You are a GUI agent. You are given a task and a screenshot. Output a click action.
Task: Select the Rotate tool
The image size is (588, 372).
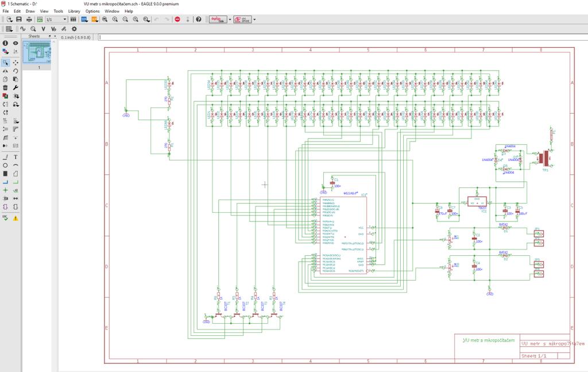tap(16, 71)
